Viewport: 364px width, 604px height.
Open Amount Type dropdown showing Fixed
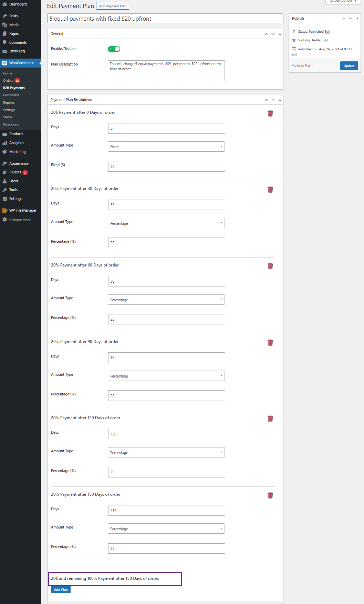coord(166,147)
